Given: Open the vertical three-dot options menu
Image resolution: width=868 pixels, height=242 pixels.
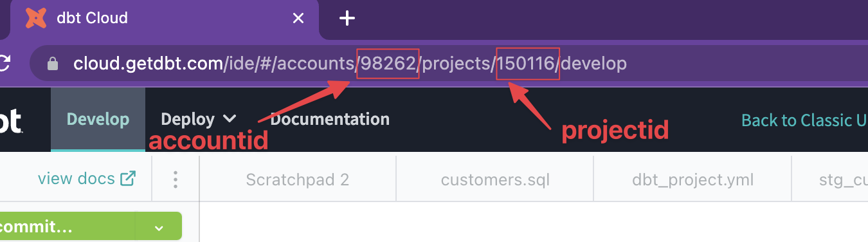Looking at the screenshot, I should (x=176, y=179).
